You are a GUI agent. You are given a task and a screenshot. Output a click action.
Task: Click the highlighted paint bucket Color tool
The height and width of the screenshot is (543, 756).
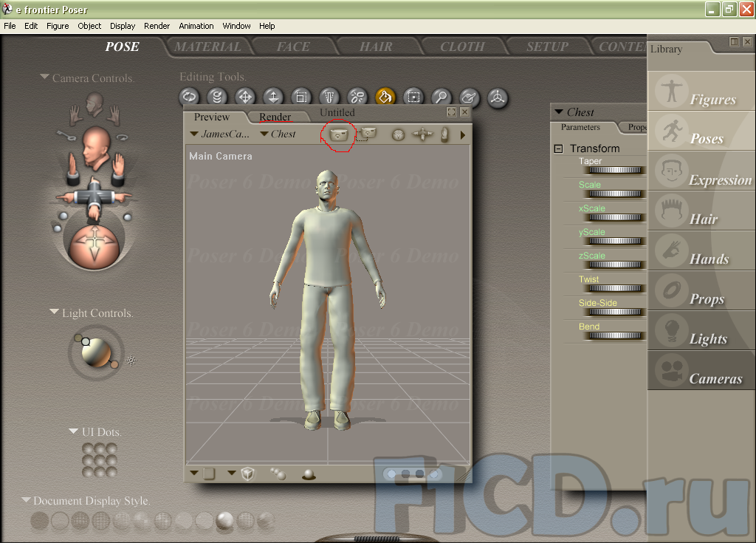385,97
